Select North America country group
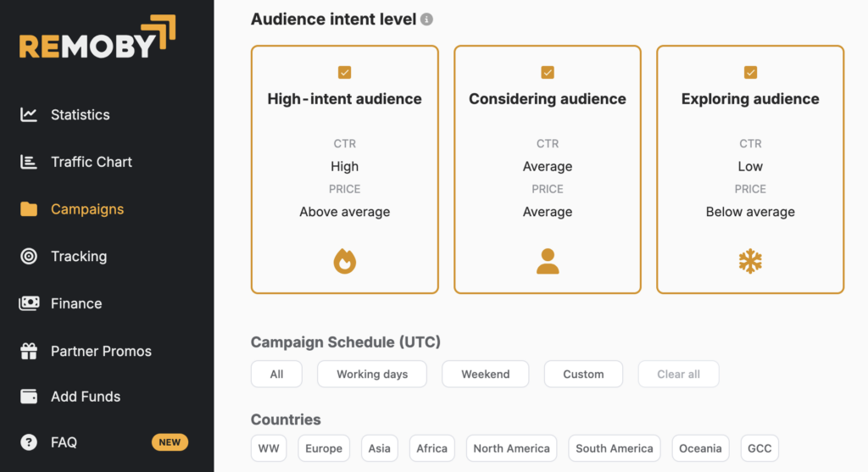The image size is (868, 472). pos(511,448)
